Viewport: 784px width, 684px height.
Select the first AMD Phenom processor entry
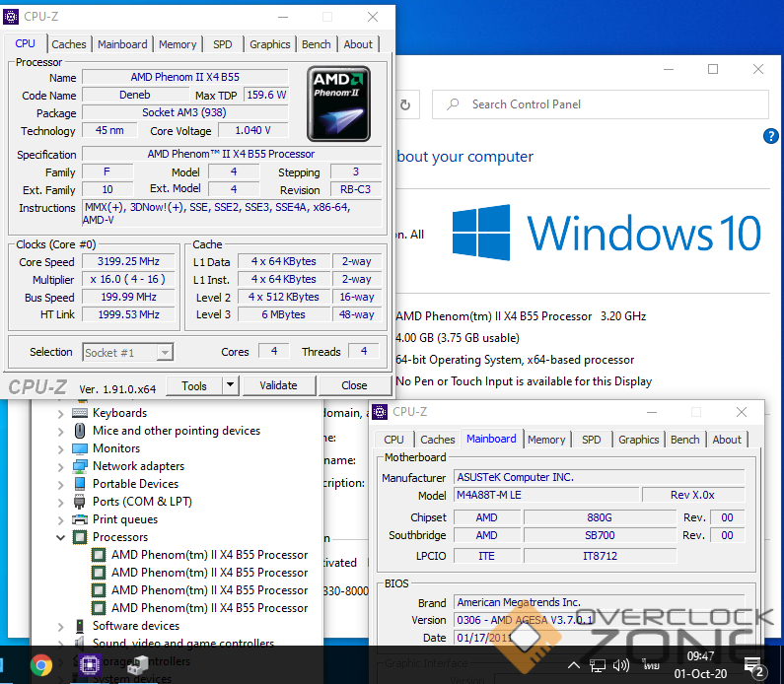pyautogui.click(x=209, y=555)
